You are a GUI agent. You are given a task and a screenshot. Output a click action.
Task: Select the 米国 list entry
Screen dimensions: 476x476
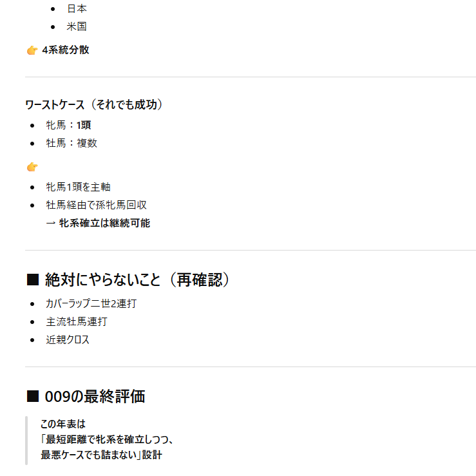(x=77, y=27)
